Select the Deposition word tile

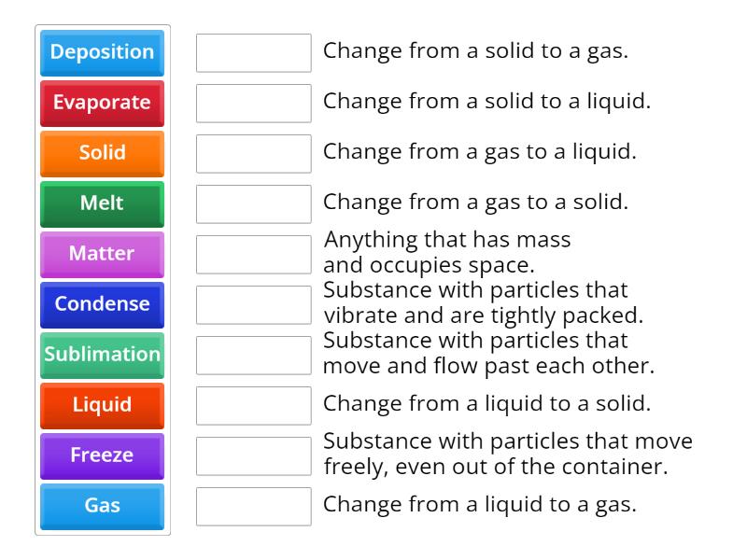pyautogui.click(x=102, y=53)
